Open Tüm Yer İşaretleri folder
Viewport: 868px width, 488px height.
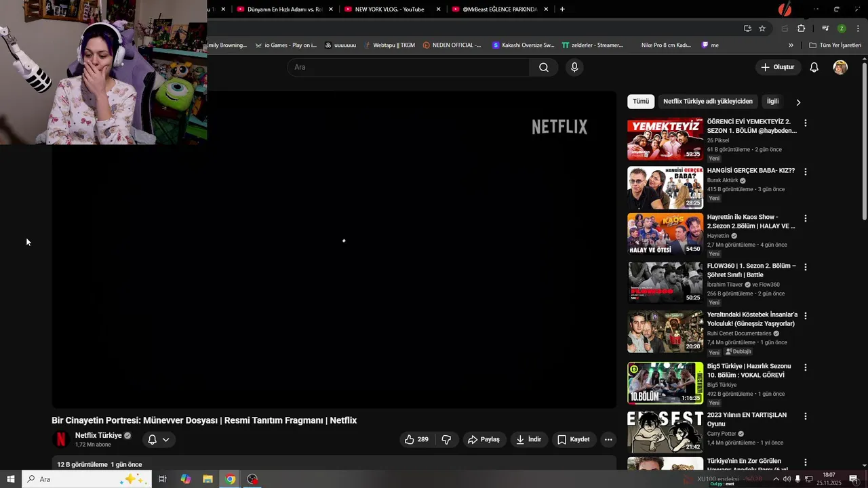[x=835, y=45]
